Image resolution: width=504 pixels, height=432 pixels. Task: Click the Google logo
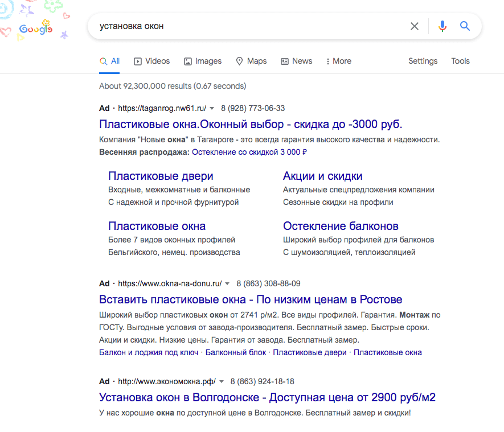click(35, 28)
